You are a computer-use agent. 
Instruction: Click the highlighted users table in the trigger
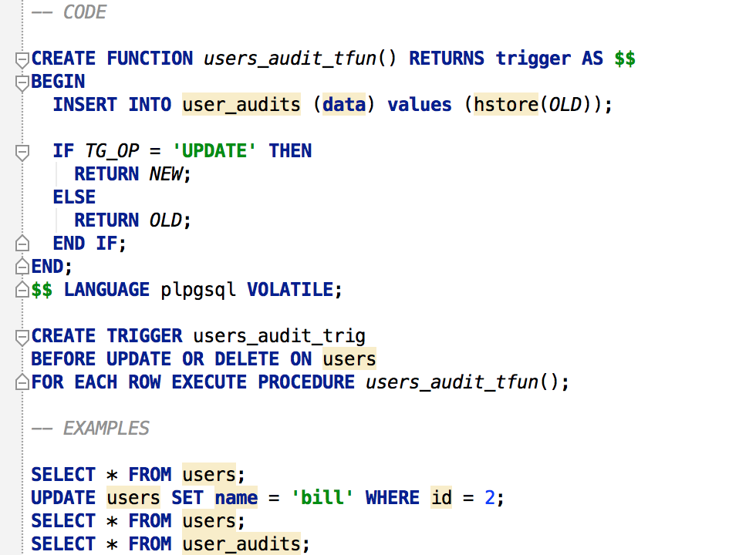[349, 359]
